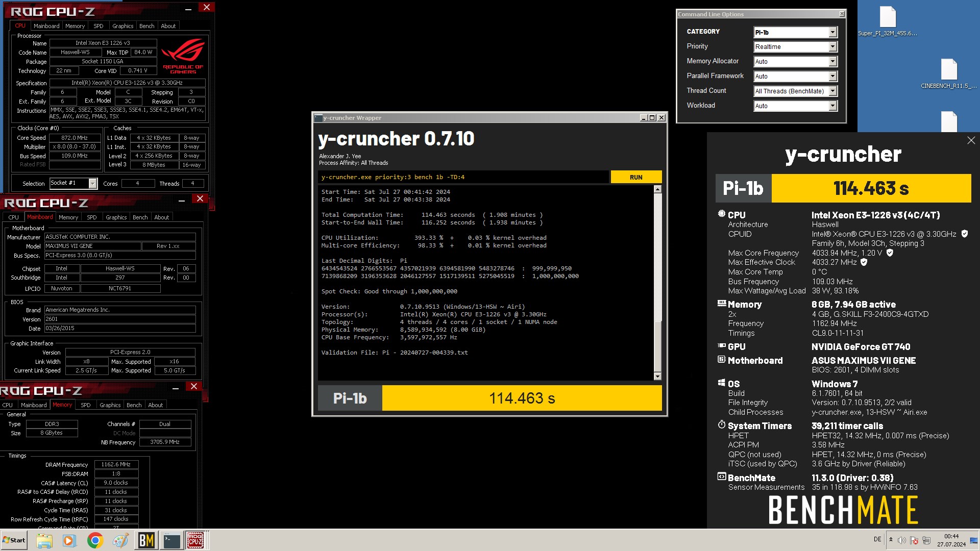Close the middle ROG CPU-Z Mainboard window
This screenshot has height=551, width=980.
(200, 198)
